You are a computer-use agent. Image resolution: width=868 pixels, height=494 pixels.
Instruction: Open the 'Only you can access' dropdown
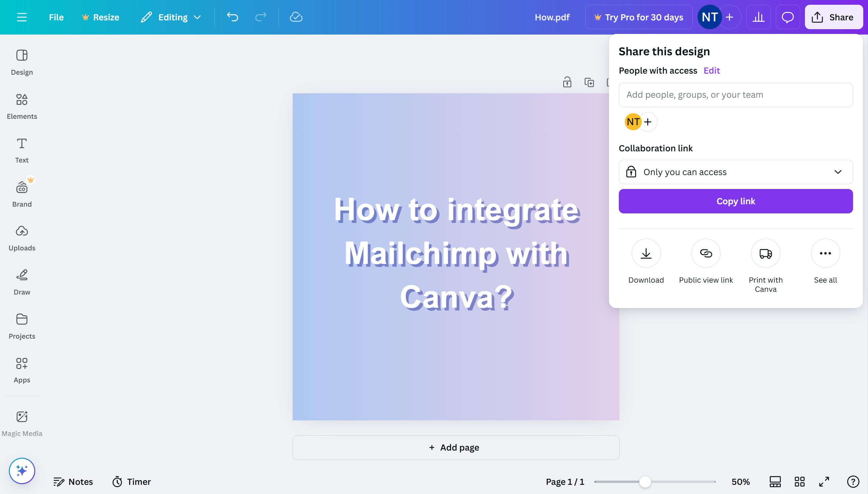coord(736,172)
